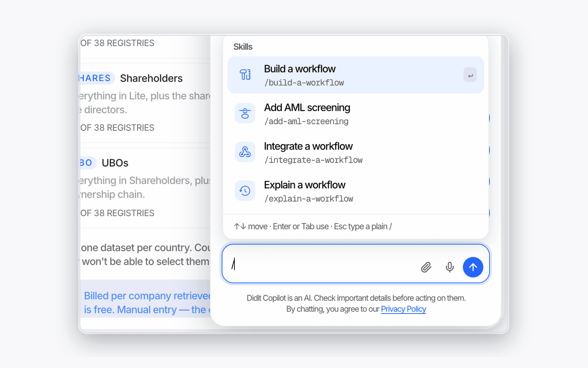Send message with blue arrow button
Image resolution: width=588 pixels, height=368 pixels.
(473, 267)
